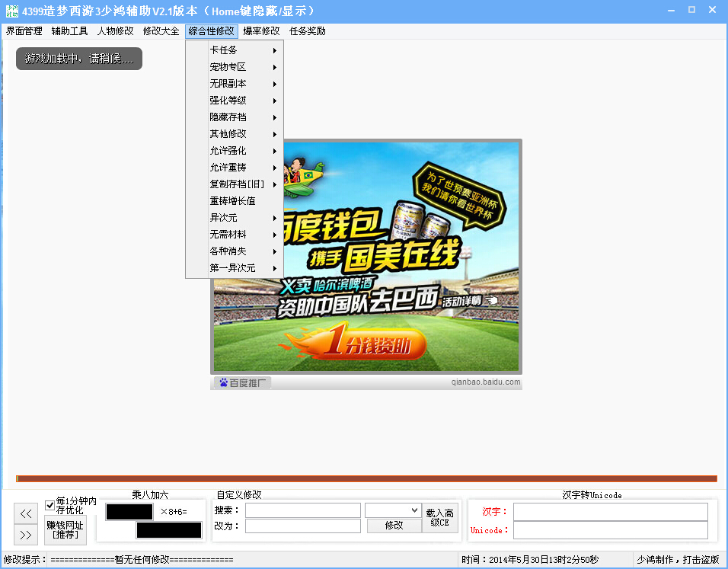Click the orange loading progress bar
Viewport: 728px width, 569px height.
coord(366,479)
